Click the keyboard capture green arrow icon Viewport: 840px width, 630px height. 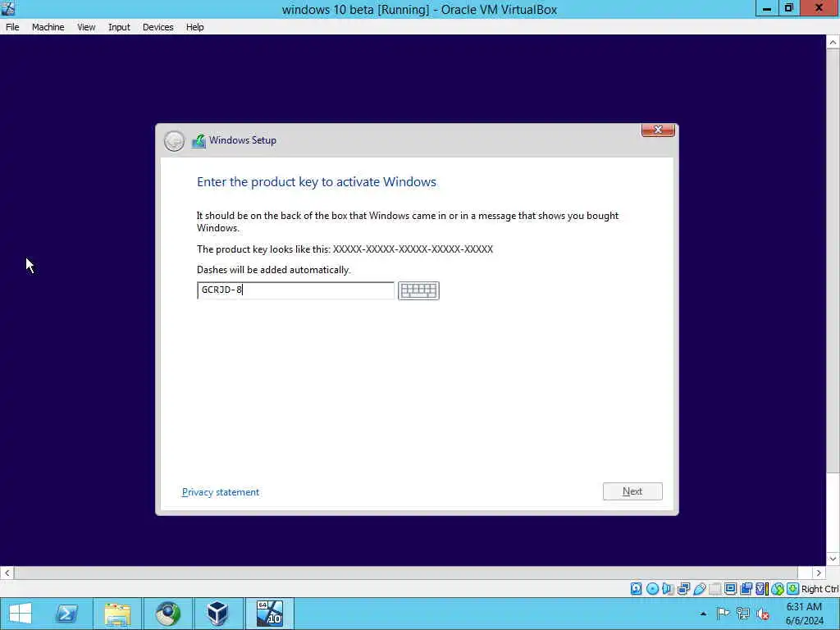[793, 589]
